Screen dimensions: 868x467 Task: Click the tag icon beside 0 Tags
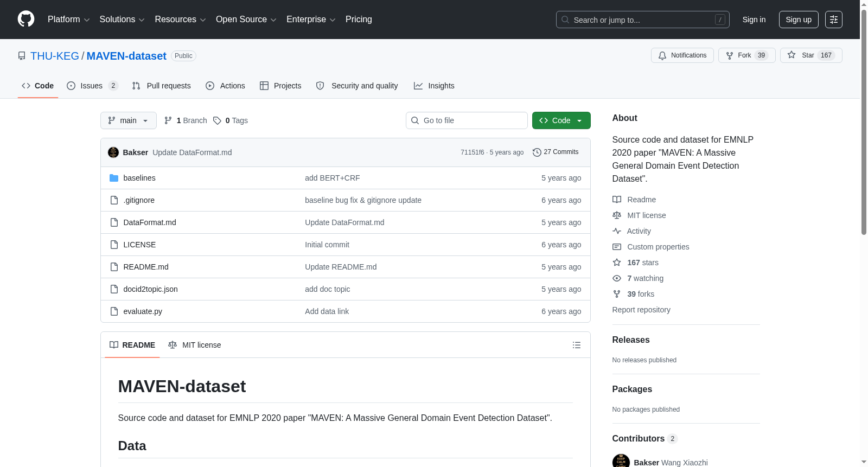click(217, 120)
